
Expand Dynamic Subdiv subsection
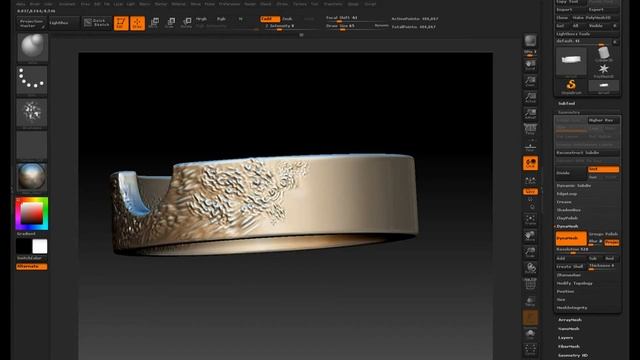point(574,186)
